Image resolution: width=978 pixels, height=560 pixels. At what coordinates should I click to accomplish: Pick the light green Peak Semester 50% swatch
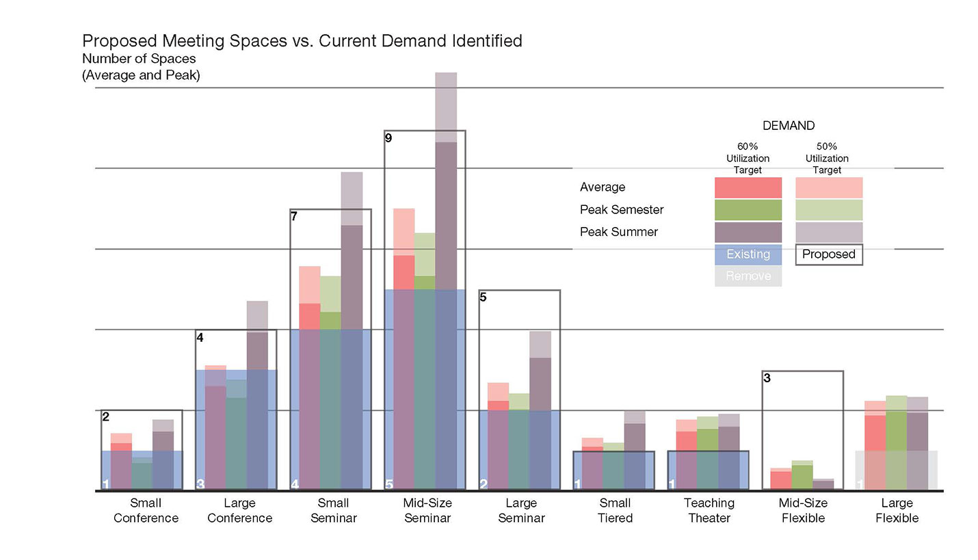pos(829,210)
